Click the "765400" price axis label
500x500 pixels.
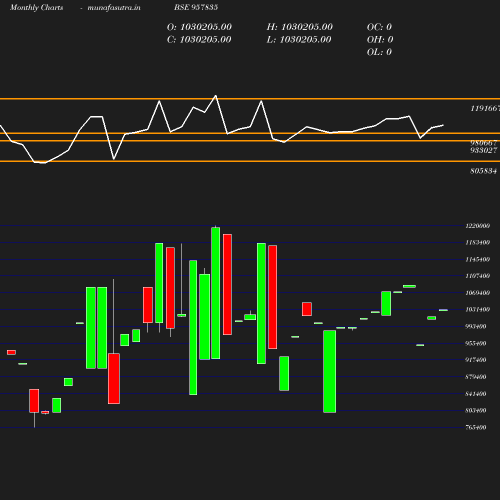coord(476,427)
